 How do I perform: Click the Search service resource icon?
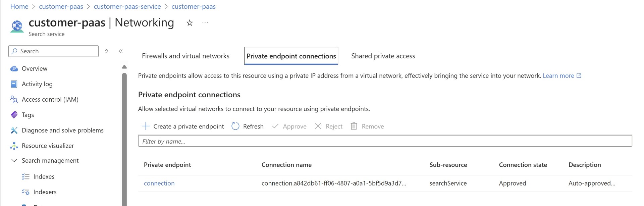point(17,27)
